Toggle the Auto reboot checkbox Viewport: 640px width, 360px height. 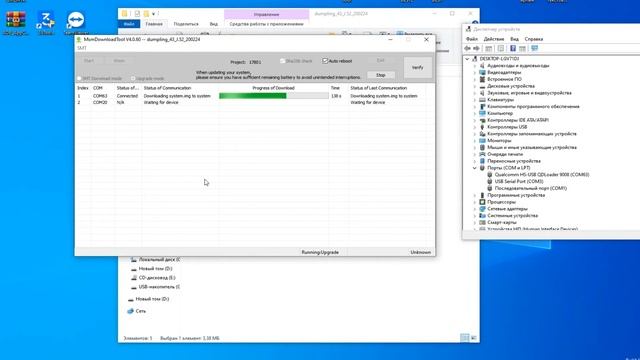(325, 61)
